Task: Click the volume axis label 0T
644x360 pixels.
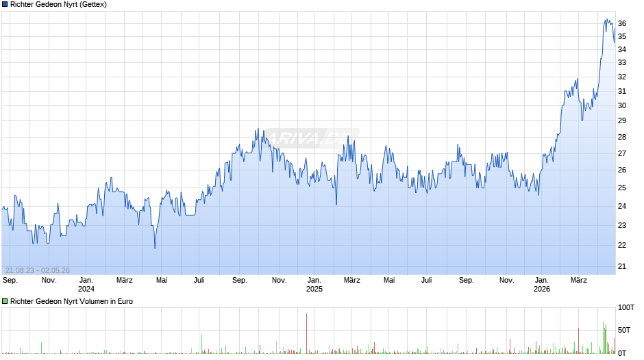Action: click(622, 353)
